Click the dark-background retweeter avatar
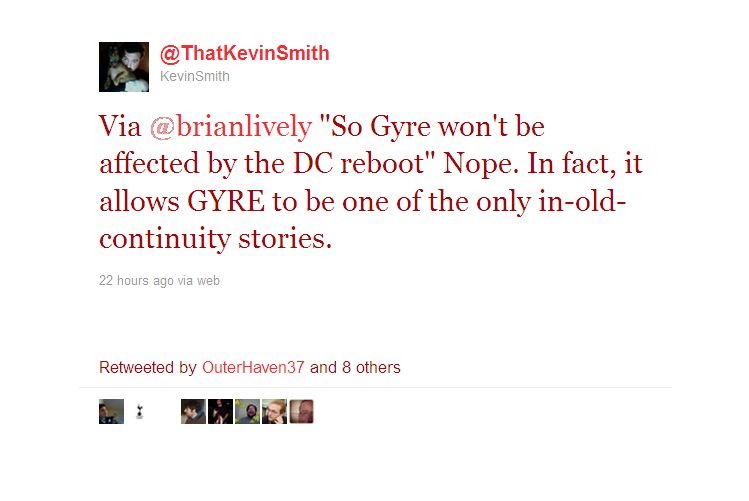 [x=220, y=412]
